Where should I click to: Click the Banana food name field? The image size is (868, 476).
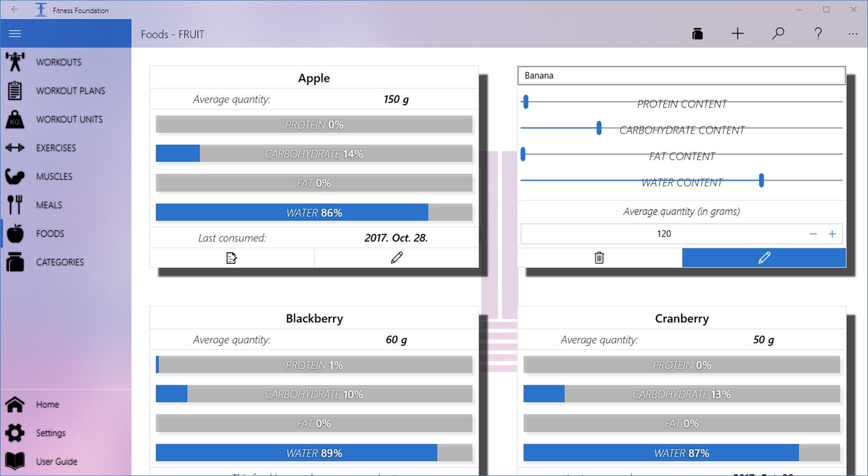point(681,76)
